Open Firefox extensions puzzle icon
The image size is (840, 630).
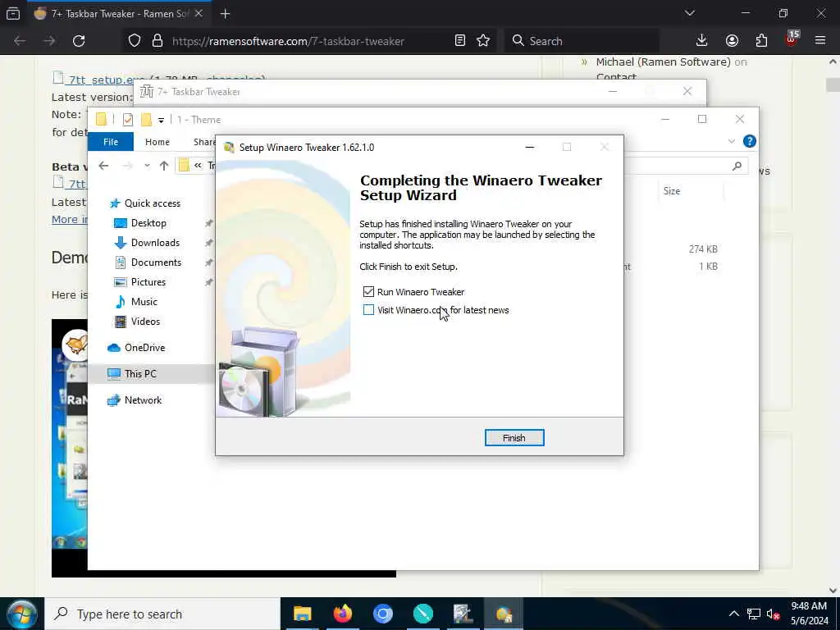pyautogui.click(x=761, y=41)
